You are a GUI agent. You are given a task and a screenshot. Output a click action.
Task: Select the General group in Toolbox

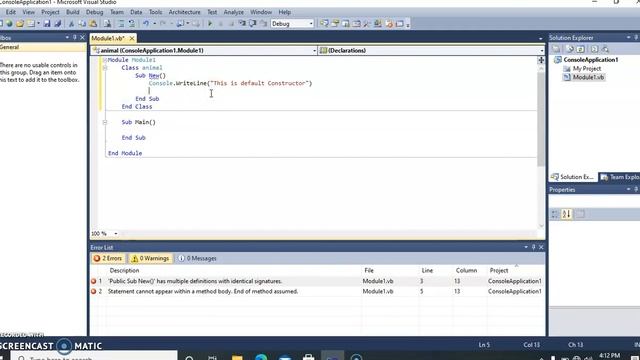click(x=42, y=47)
